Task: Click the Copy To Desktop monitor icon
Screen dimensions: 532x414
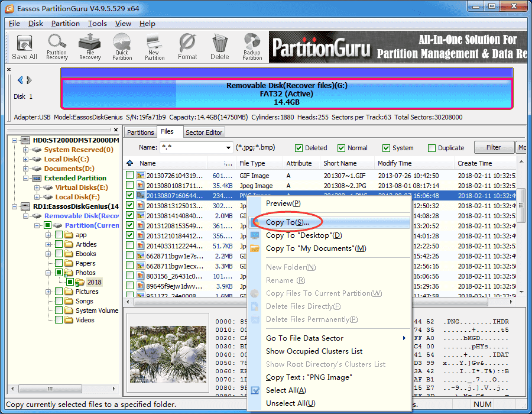Action: pos(255,235)
